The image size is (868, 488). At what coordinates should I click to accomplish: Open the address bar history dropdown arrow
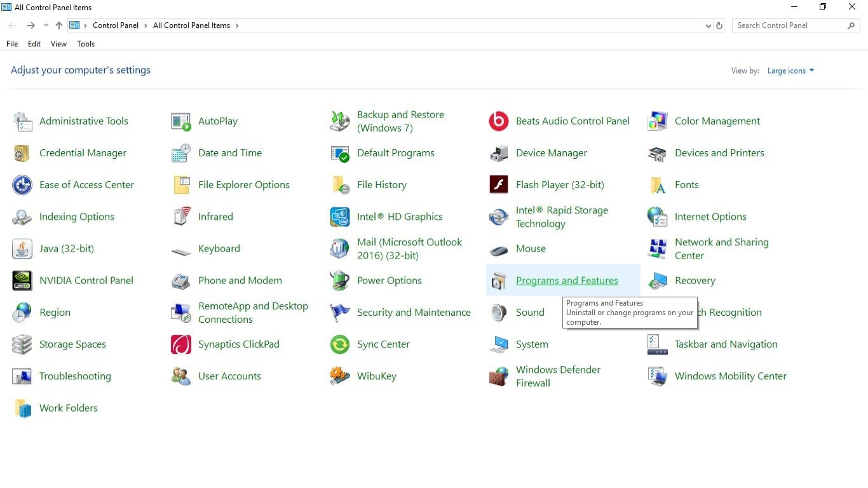[x=709, y=26]
